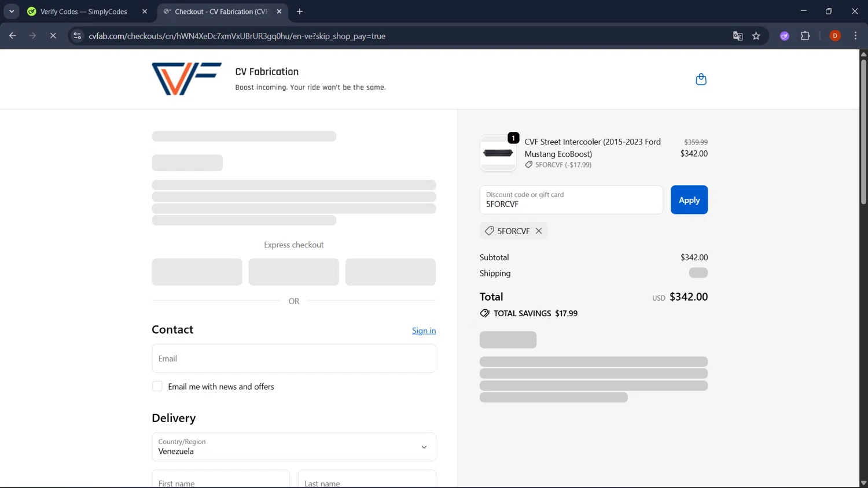Click the CVF Street Intercooler product name
Viewport: 868px width, 488px height.
click(x=593, y=147)
